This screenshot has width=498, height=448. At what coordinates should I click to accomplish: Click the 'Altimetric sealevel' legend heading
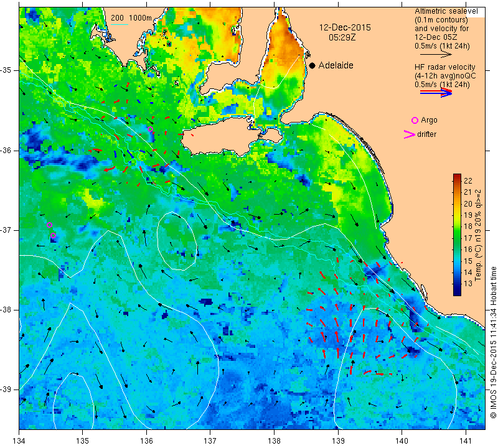[446, 11]
